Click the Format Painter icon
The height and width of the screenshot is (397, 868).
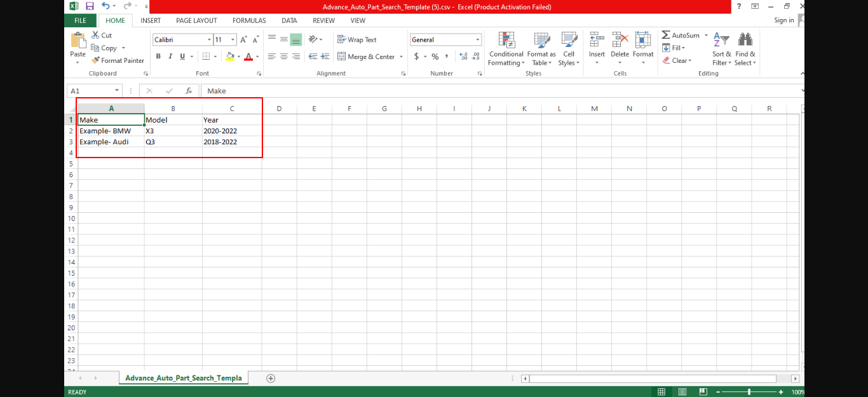[x=96, y=60]
